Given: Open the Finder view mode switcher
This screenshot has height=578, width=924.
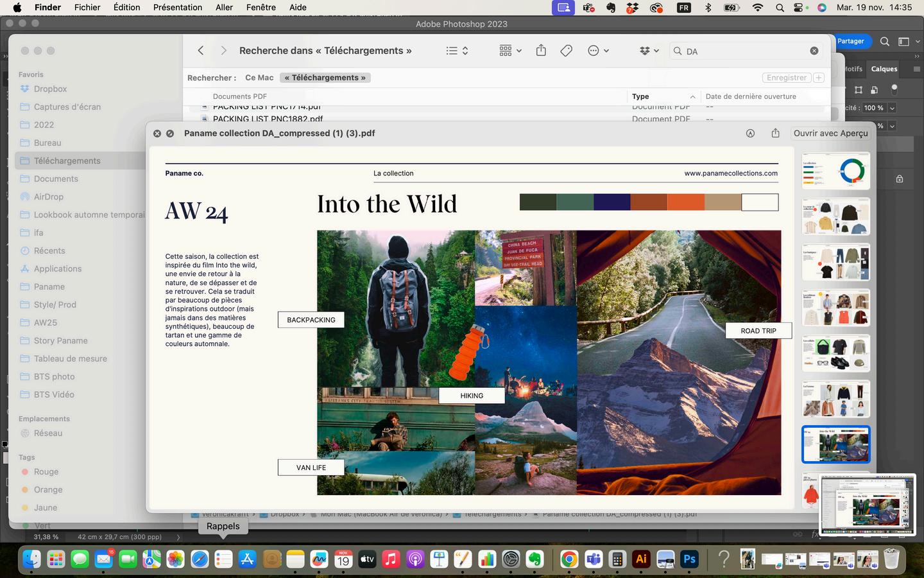Looking at the screenshot, I should [x=458, y=51].
